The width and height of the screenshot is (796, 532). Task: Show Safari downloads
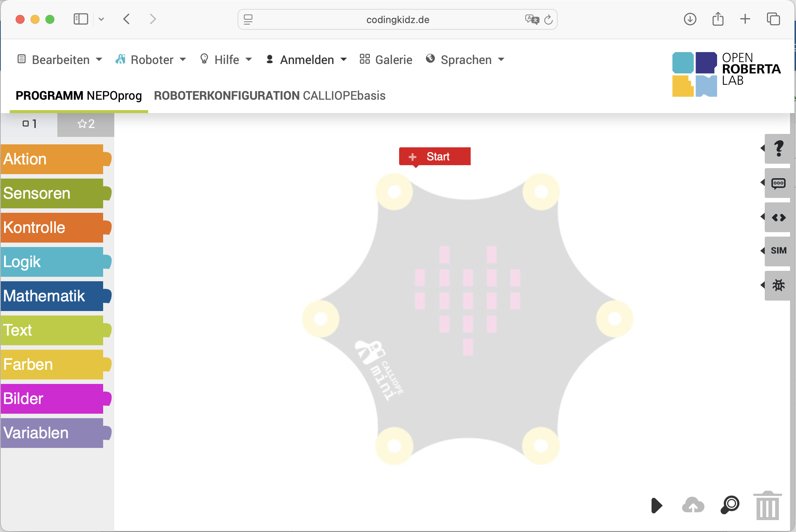tap(690, 19)
